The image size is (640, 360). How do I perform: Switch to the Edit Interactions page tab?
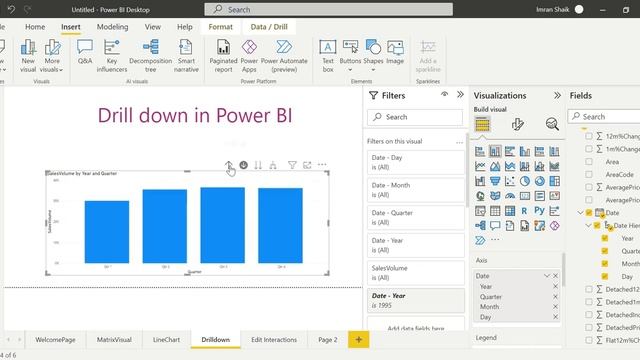click(274, 340)
